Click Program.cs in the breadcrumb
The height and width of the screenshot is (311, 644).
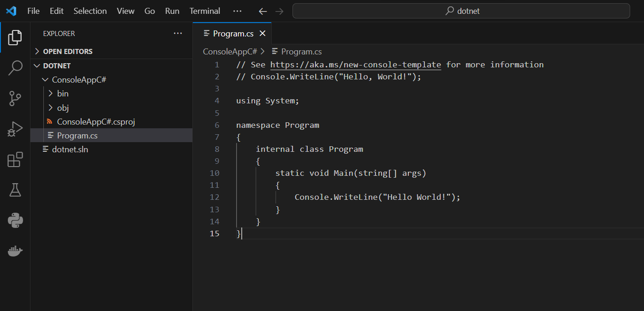tap(301, 52)
